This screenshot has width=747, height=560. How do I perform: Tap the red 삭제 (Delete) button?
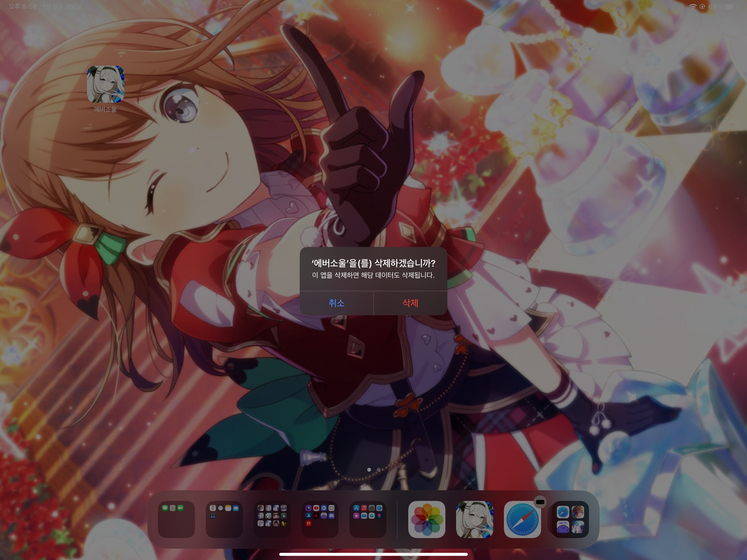[410, 303]
